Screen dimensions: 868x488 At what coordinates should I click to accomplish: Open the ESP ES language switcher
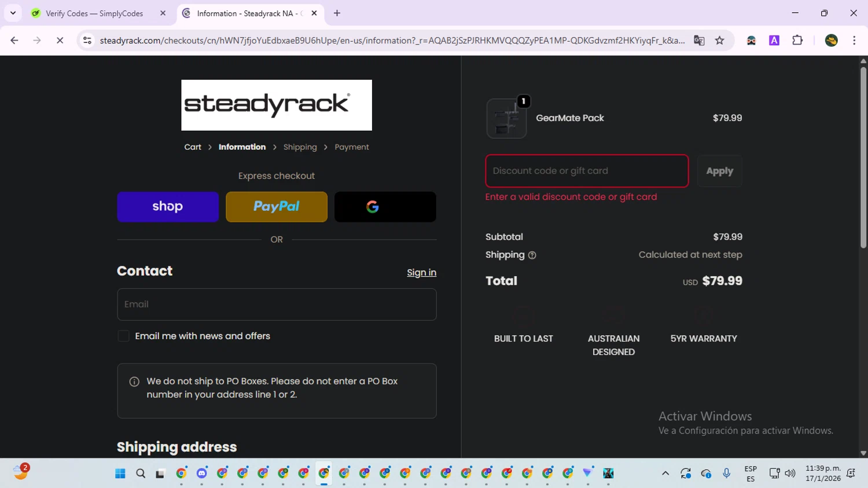point(751,474)
